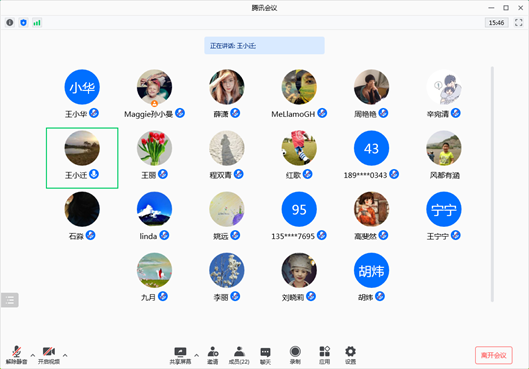Expand the arrow next to camera button
This screenshot has width=529, height=369.
pos(65,355)
